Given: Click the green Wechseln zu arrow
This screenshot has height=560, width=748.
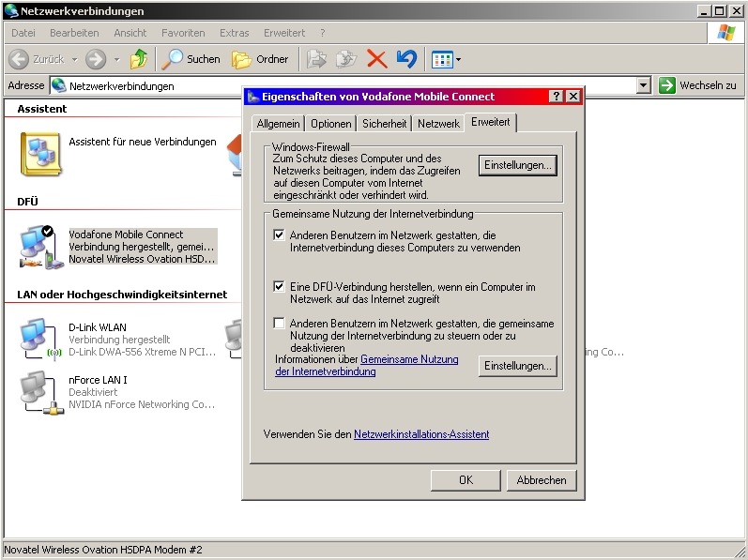Looking at the screenshot, I should point(667,85).
